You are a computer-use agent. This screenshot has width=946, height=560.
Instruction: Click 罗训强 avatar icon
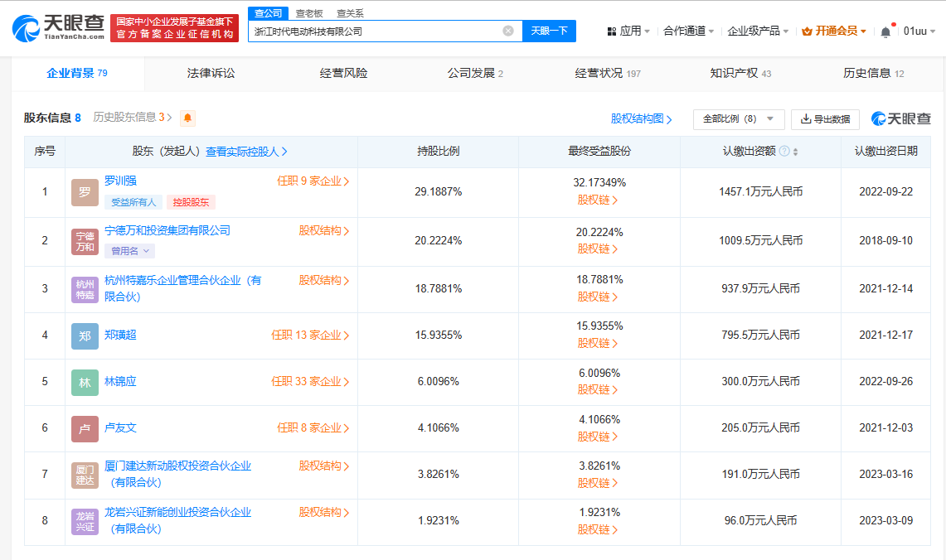click(x=85, y=192)
